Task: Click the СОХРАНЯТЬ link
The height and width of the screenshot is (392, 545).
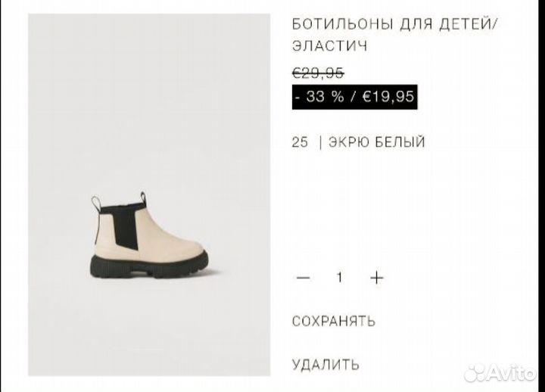Action: [x=334, y=322]
